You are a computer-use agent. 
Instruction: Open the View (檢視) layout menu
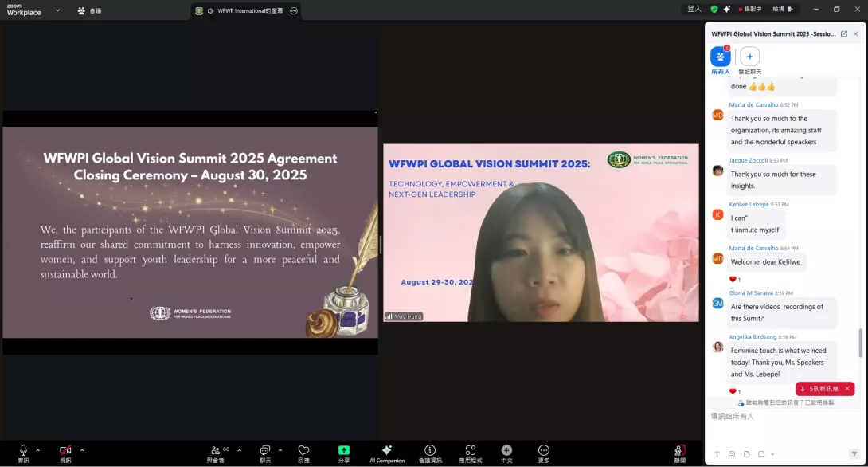pos(783,9)
